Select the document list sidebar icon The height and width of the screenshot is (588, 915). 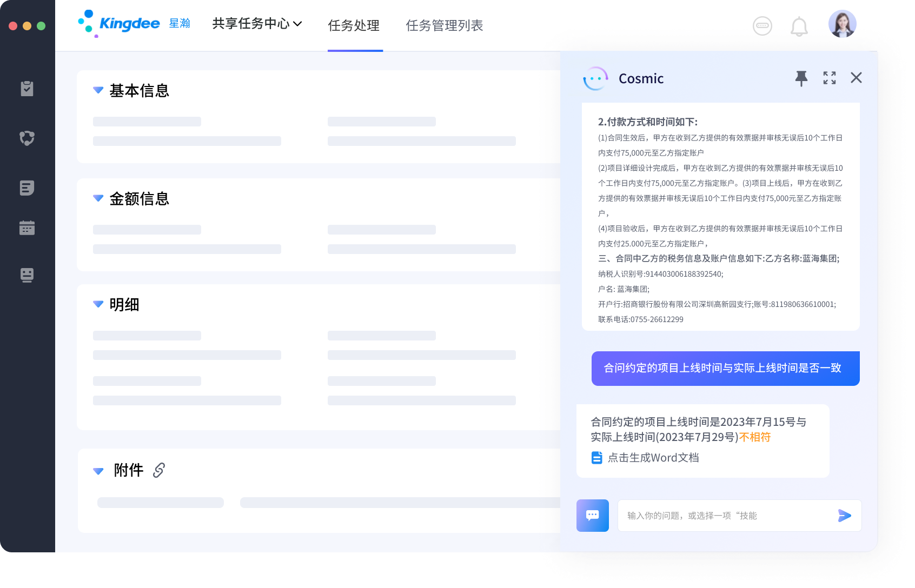click(27, 188)
